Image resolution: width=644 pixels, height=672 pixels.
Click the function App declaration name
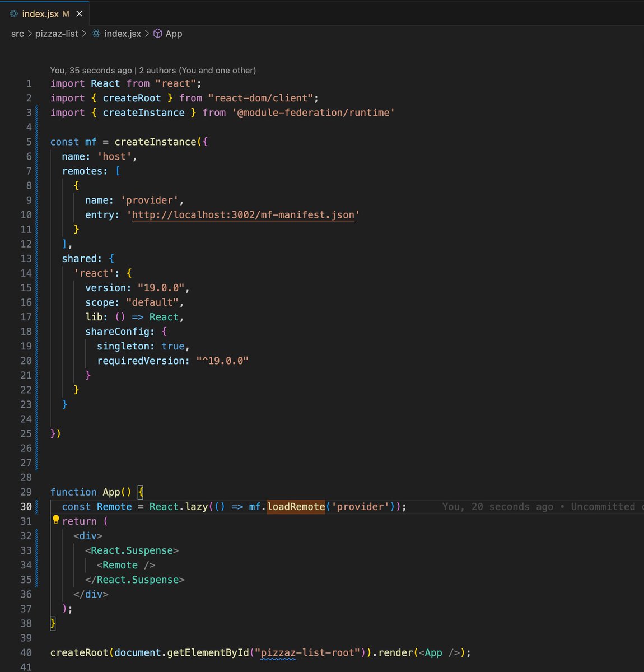pos(111,492)
